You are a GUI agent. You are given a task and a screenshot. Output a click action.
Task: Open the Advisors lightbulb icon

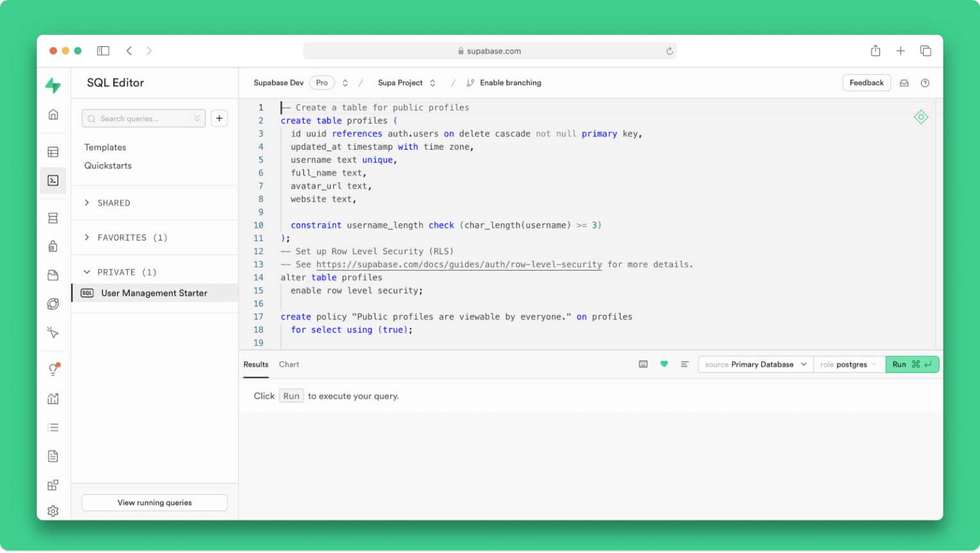53,369
